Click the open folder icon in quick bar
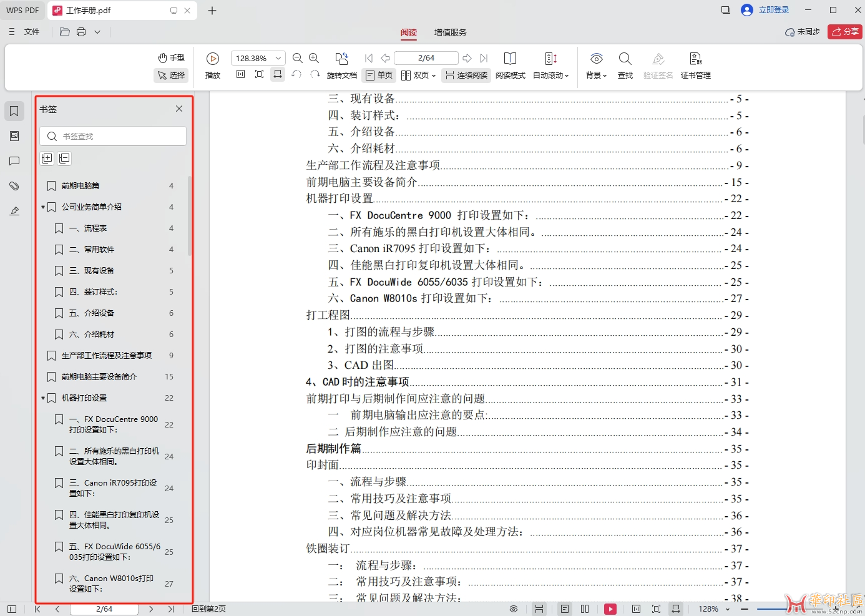 pos(64,32)
